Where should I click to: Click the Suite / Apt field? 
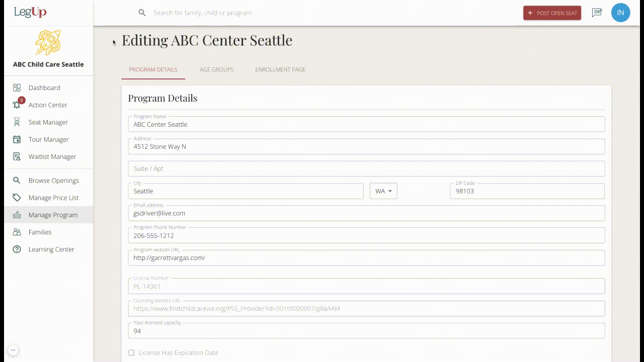(366, 168)
